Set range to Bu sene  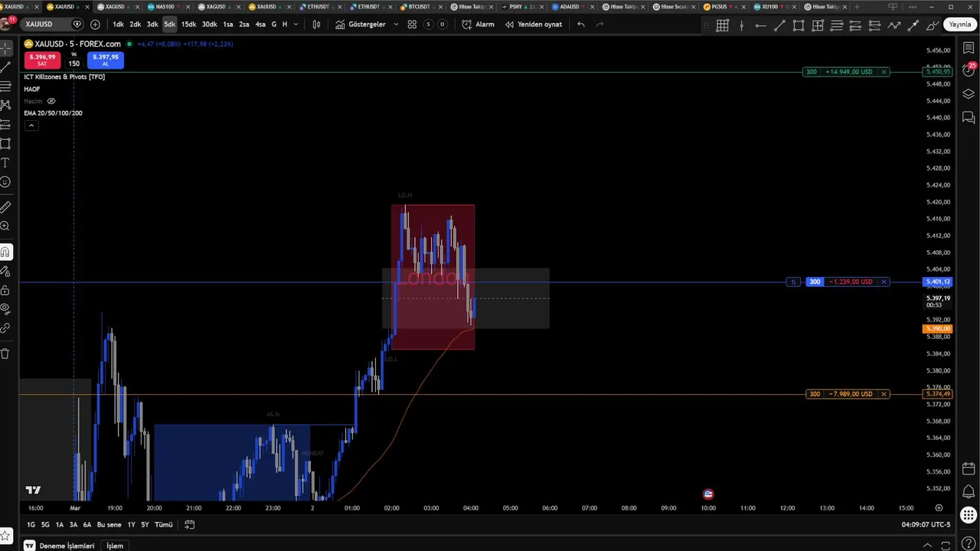pos(109,524)
